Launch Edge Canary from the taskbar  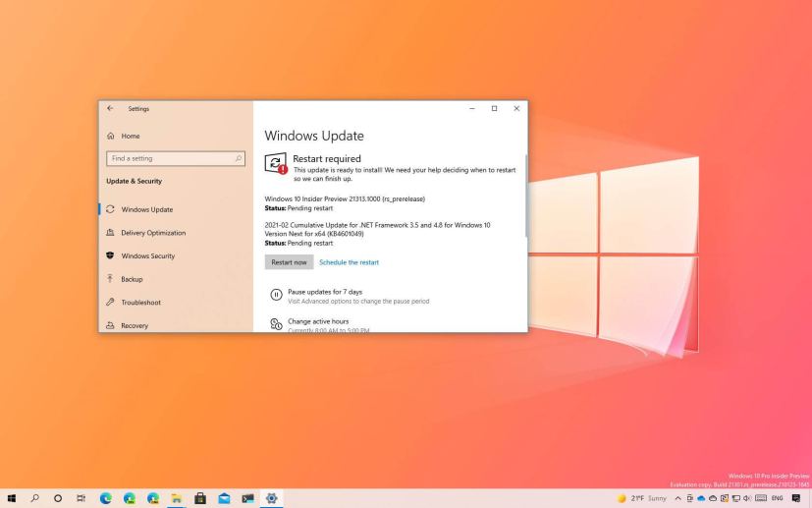[153, 499]
